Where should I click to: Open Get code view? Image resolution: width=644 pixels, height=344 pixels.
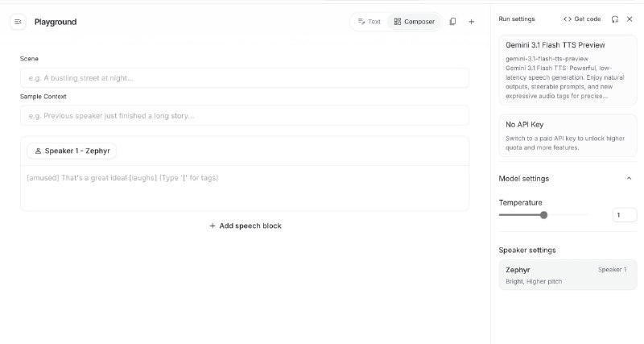point(582,19)
